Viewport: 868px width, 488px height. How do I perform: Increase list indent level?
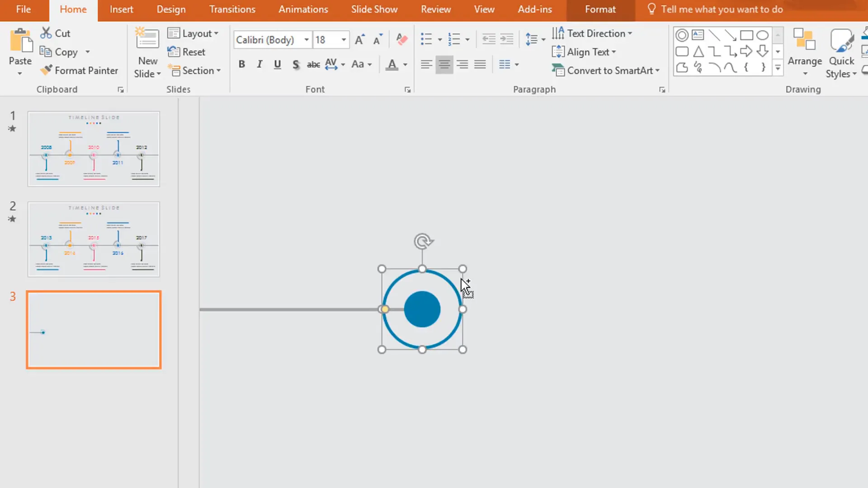click(x=507, y=40)
